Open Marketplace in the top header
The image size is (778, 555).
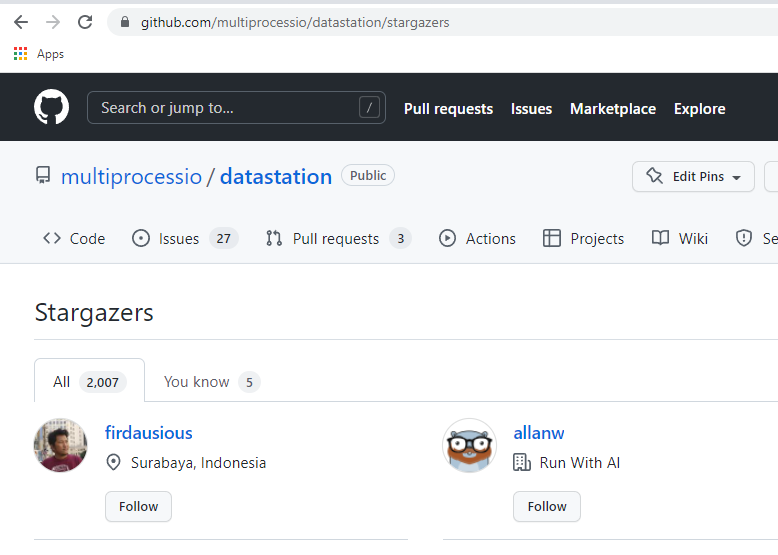click(613, 109)
